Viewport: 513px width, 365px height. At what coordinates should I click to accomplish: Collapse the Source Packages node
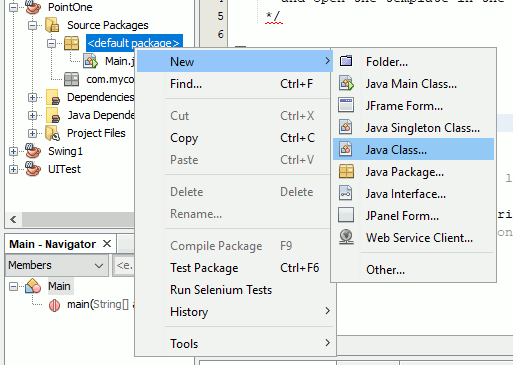[x=32, y=25]
